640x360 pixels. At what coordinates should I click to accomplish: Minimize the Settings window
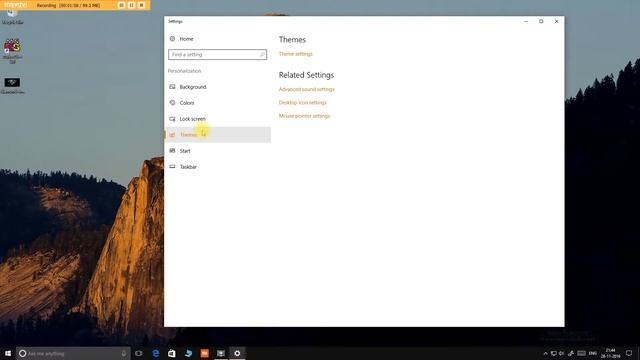[x=526, y=21]
